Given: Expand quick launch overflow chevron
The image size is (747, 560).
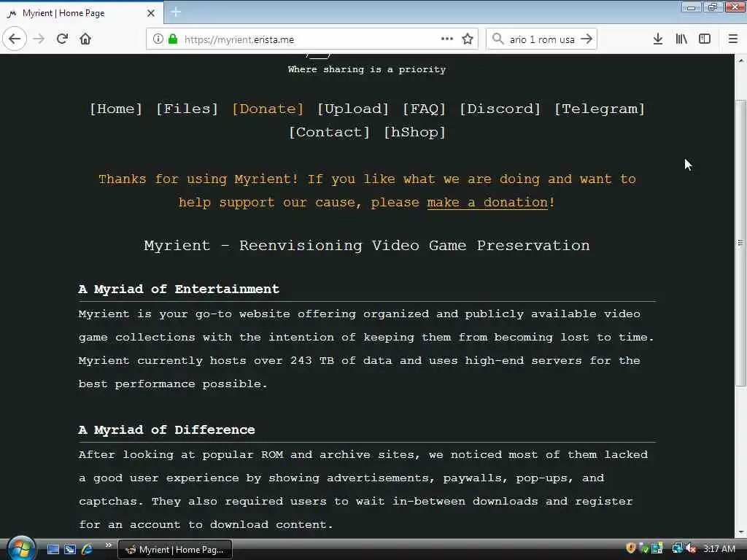Looking at the screenshot, I should click(109, 545).
